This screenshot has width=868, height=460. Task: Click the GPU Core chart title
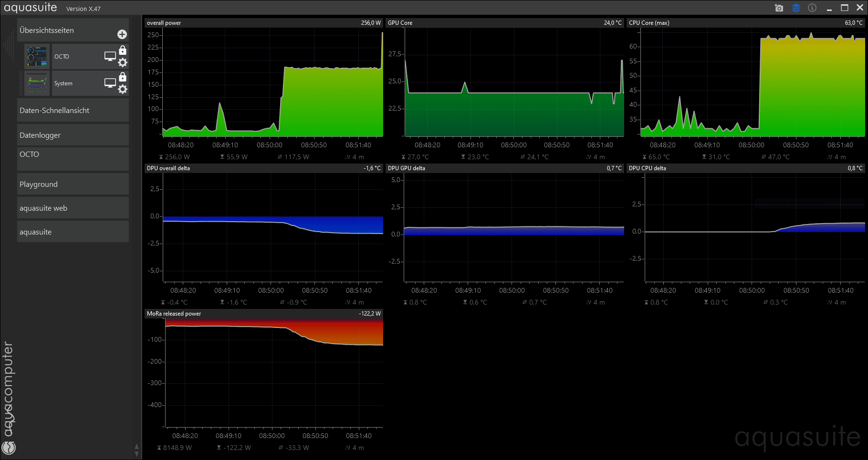400,23
